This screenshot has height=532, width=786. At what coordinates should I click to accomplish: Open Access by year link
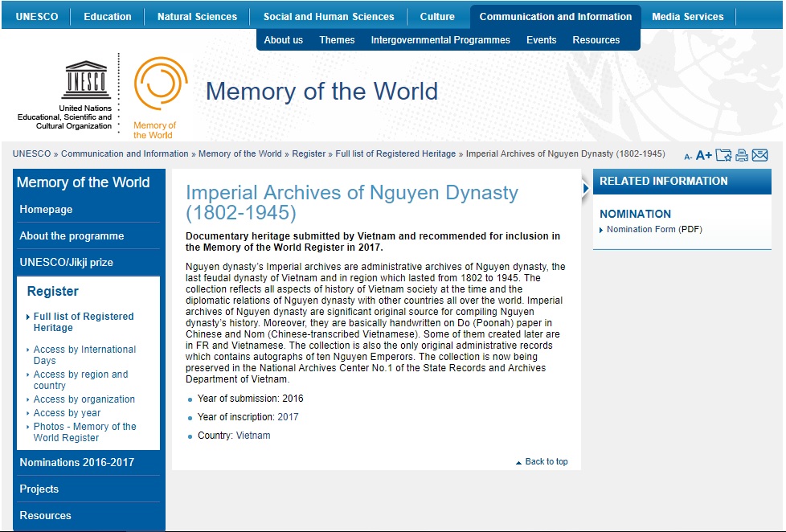click(68, 413)
